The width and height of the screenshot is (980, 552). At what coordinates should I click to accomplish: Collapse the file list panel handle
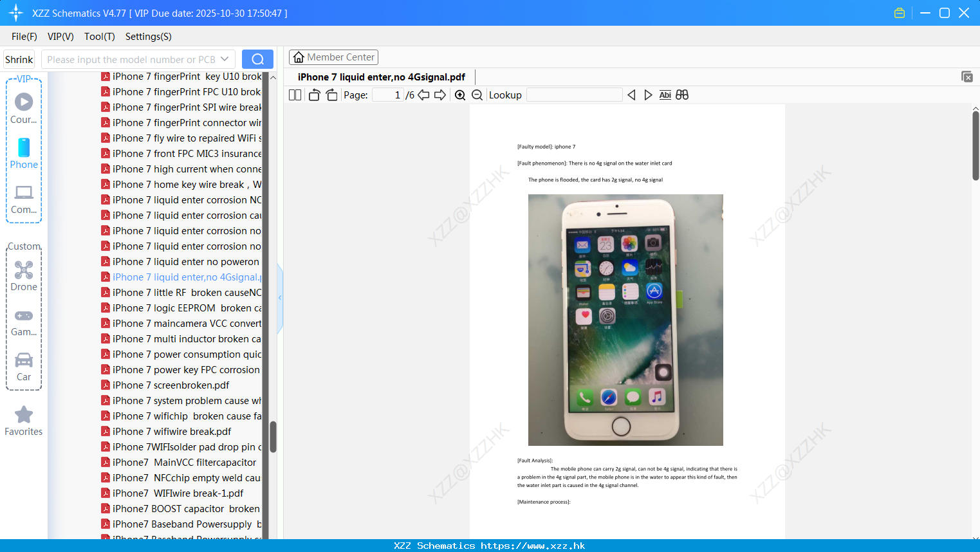point(280,298)
